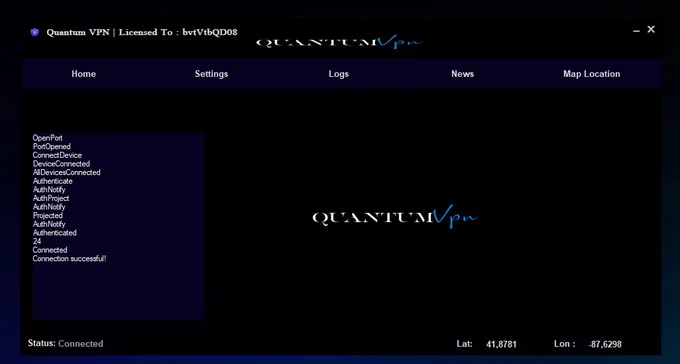The image size is (680, 364).
Task: Select the Projected log line
Action: pyautogui.click(x=48, y=216)
